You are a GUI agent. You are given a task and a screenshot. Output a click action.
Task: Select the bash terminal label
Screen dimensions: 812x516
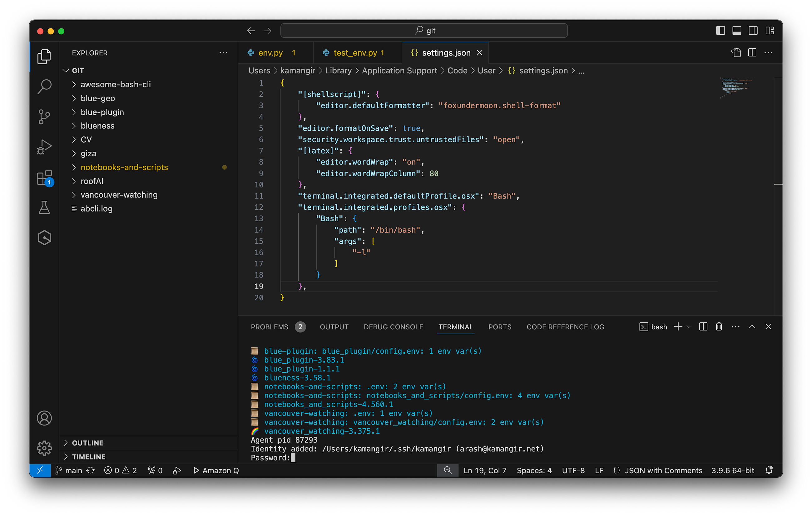pyautogui.click(x=653, y=327)
